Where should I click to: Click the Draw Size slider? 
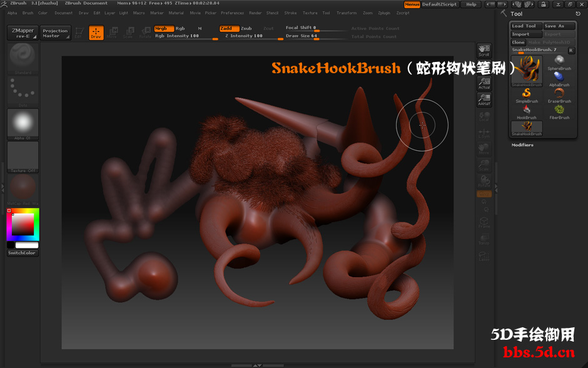(x=316, y=36)
